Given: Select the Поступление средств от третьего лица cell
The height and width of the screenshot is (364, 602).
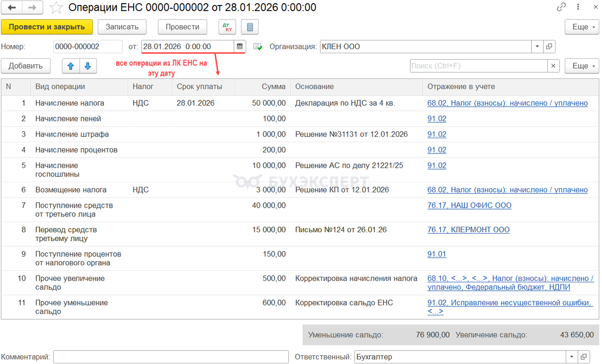Looking at the screenshot, I should pos(79,210).
